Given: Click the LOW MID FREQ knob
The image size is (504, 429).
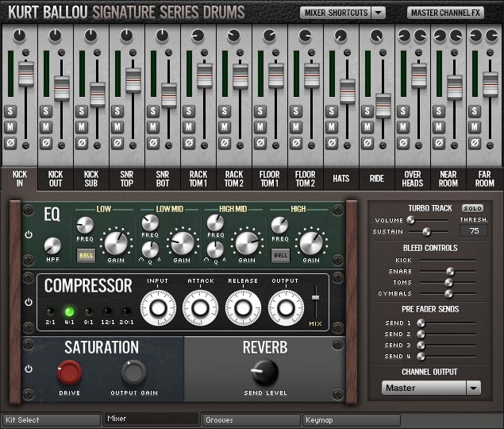Looking at the screenshot, I should coord(150,222).
